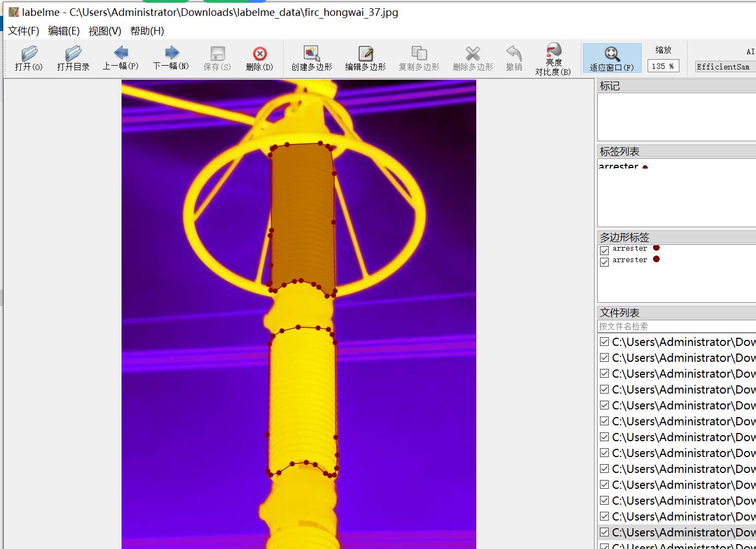Advance to next image 下一幅(N)
Image resolution: width=756 pixels, height=549 pixels.
coord(171,58)
